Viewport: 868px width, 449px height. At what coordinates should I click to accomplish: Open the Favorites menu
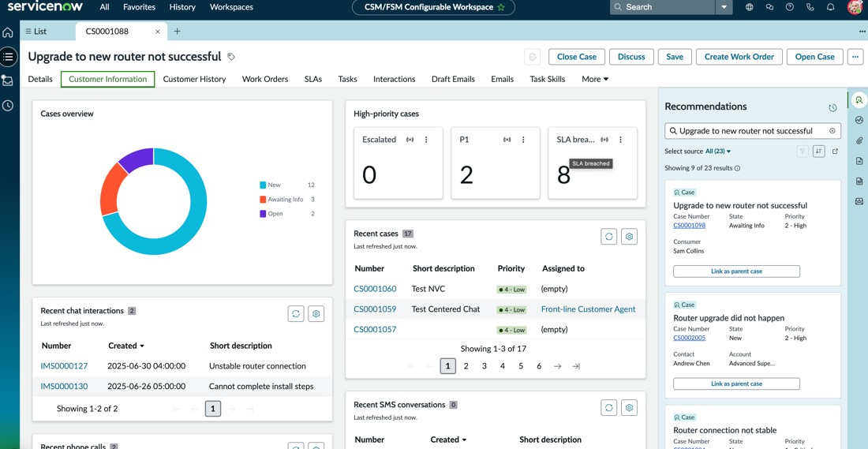click(139, 7)
